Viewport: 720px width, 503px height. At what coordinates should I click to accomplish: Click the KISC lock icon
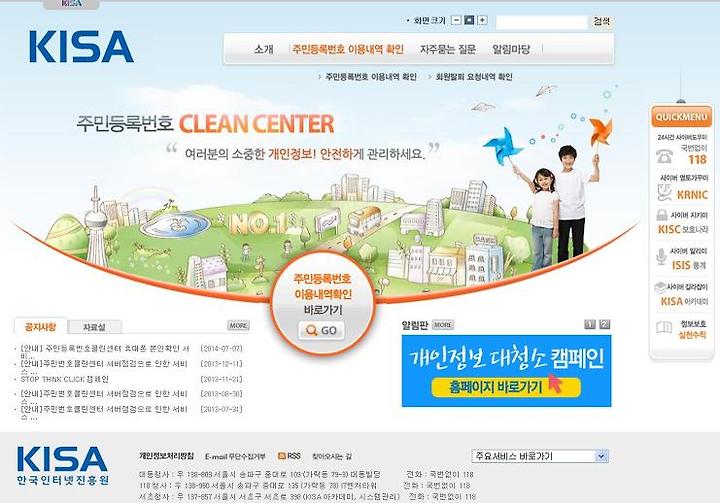(662, 215)
